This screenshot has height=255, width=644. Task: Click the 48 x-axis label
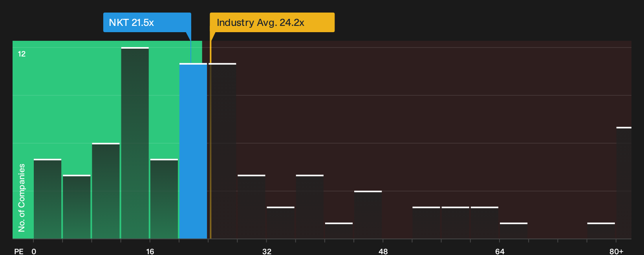tap(383, 251)
